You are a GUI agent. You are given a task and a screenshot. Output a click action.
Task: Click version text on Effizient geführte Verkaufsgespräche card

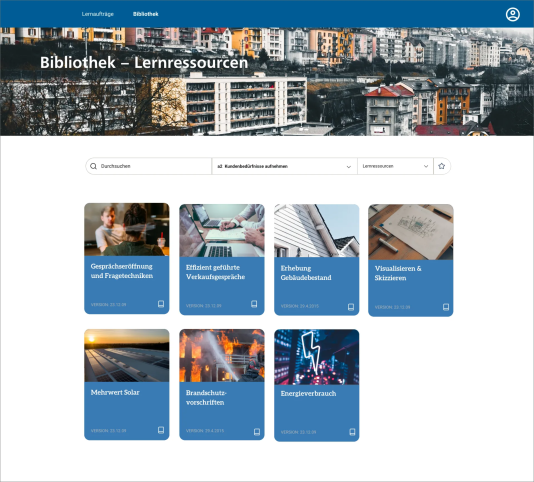point(203,306)
